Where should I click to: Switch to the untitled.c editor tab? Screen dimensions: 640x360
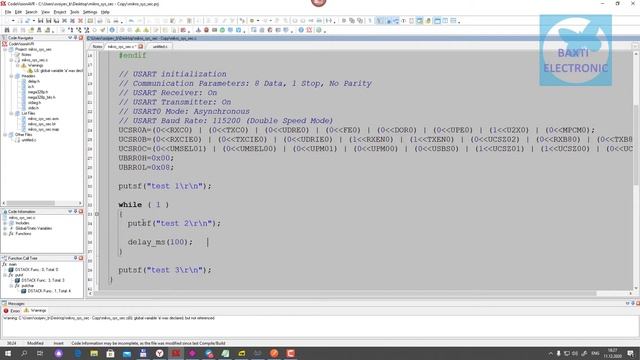tap(160, 47)
